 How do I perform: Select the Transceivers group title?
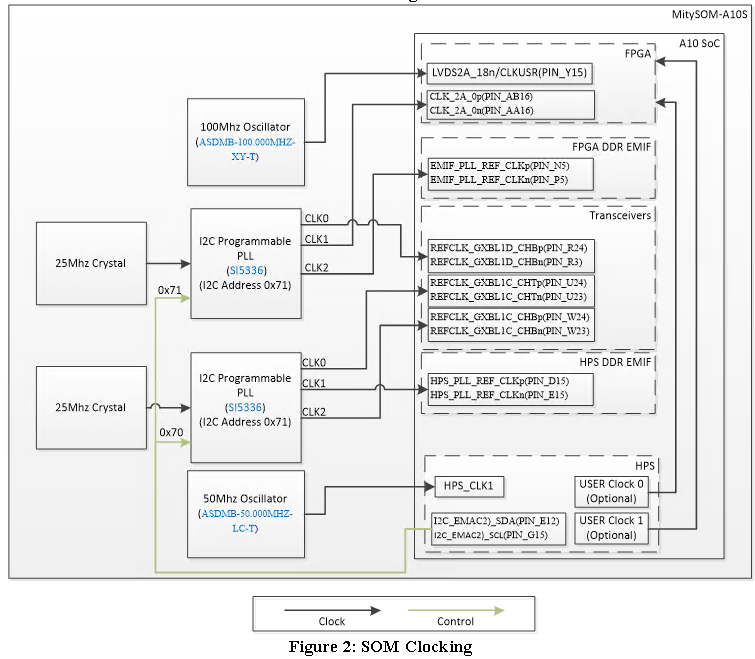pyautogui.click(x=620, y=216)
